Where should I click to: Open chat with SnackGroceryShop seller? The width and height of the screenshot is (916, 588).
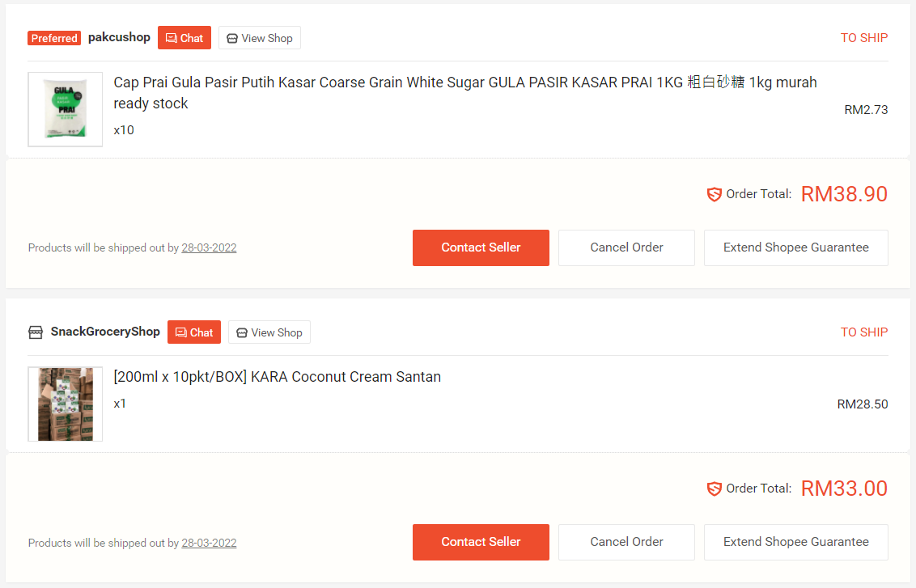pyautogui.click(x=193, y=332)
